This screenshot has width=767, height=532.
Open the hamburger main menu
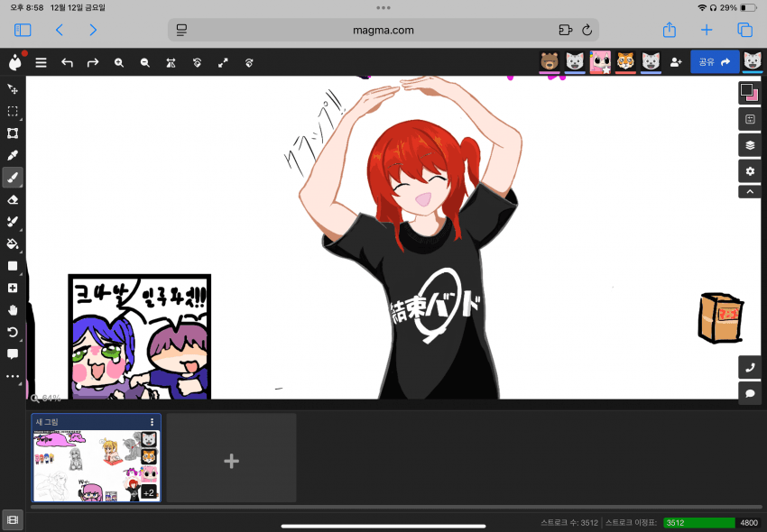click(x=41, y=62)
